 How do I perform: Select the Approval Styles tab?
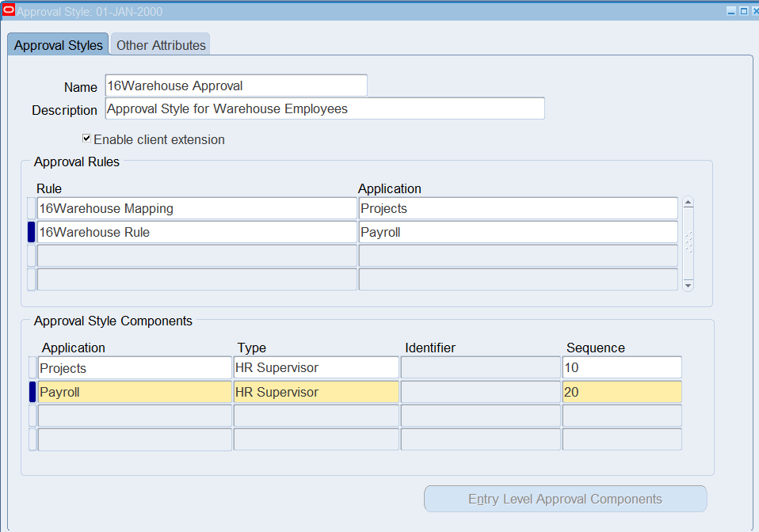(x=59, y=45)
